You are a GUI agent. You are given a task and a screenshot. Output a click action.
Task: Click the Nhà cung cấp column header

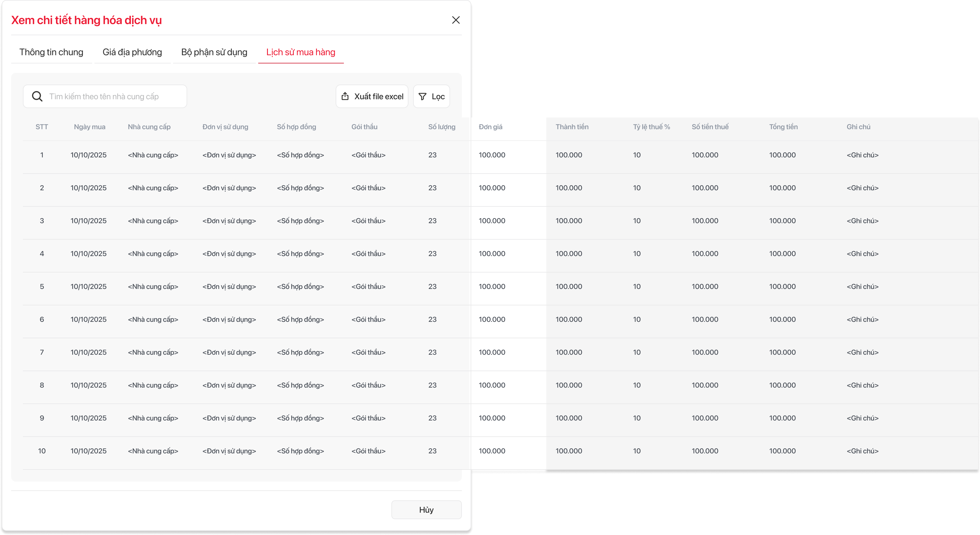[x=149, y=127]
